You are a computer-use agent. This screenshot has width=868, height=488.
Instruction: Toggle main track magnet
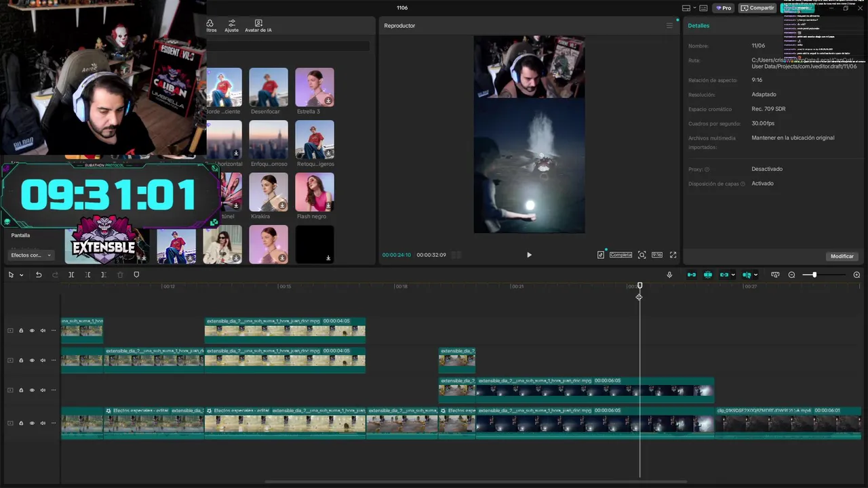tap(692, 274)
